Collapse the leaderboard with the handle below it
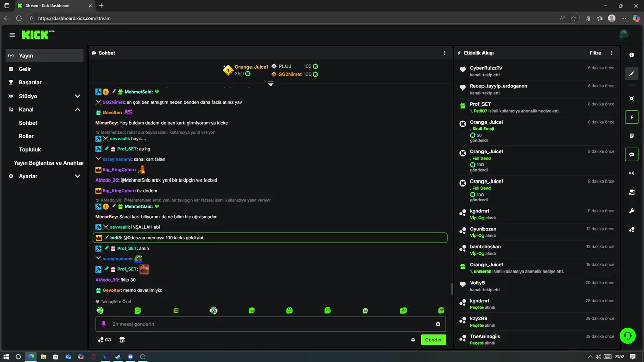This screenshot has height=362, width=644. [x=271, y=84]
